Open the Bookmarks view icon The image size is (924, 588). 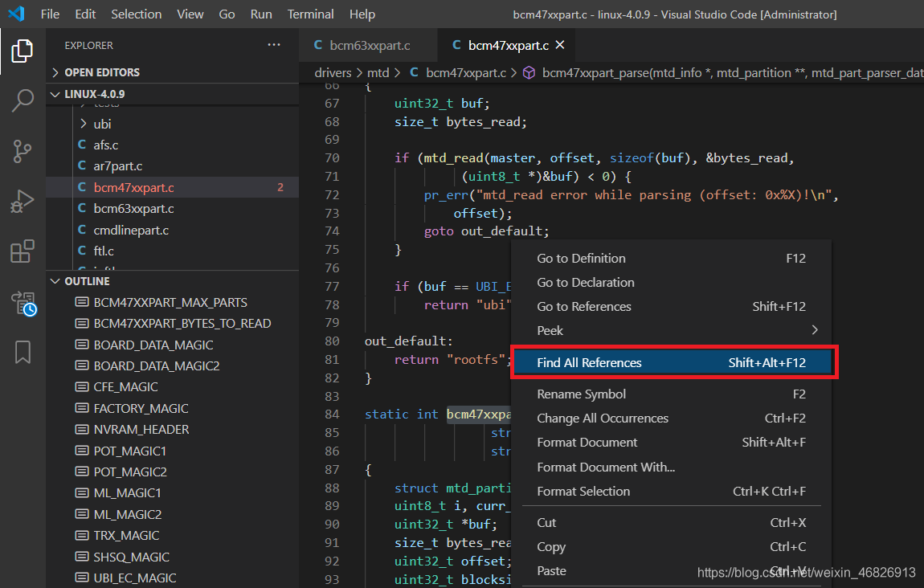coord(22,353)
